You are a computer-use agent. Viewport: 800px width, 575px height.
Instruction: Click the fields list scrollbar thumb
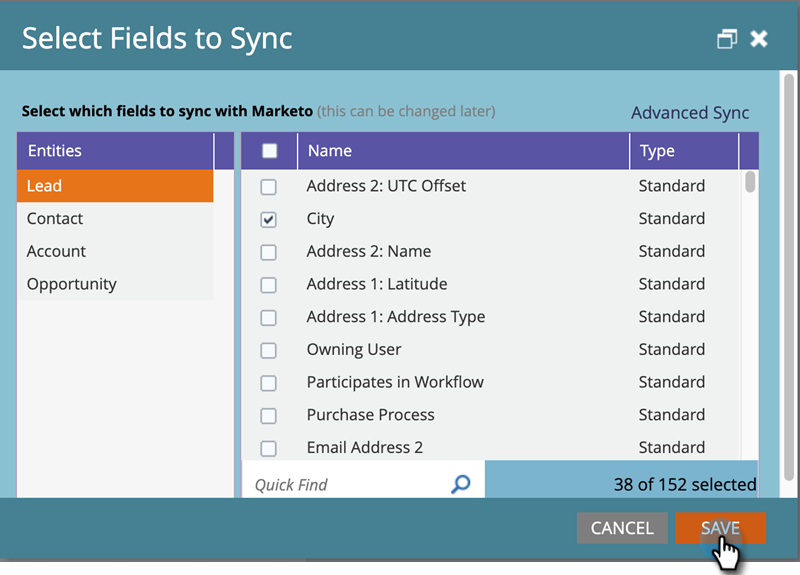tap(751, 182)
